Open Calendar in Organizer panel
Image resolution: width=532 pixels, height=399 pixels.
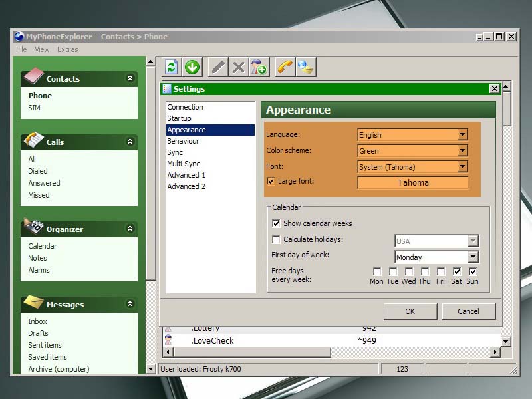(43, 246)
